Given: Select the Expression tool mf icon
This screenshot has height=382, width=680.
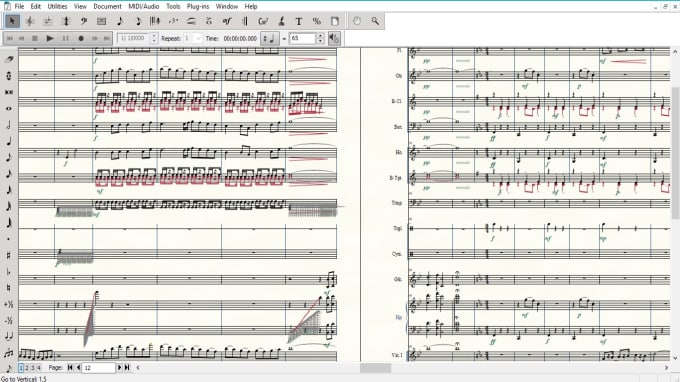Looking at the screenshot, I should (x=227, y=21).
